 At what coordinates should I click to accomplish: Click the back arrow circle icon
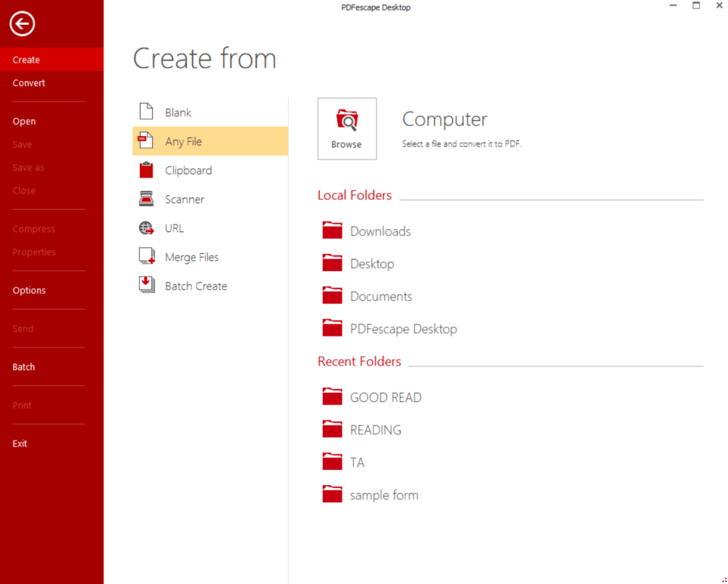tap(22, 23)
